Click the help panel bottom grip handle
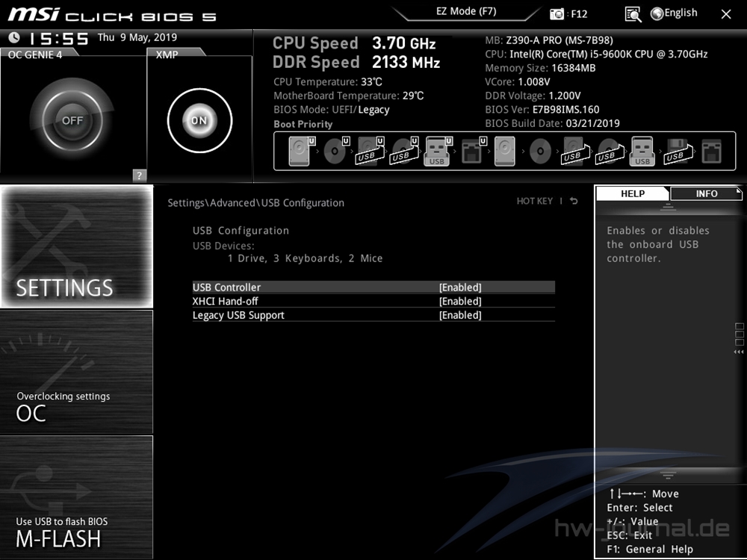Image resolution: width=747 pixels, height=560 pixels. [x=668, y=475]
